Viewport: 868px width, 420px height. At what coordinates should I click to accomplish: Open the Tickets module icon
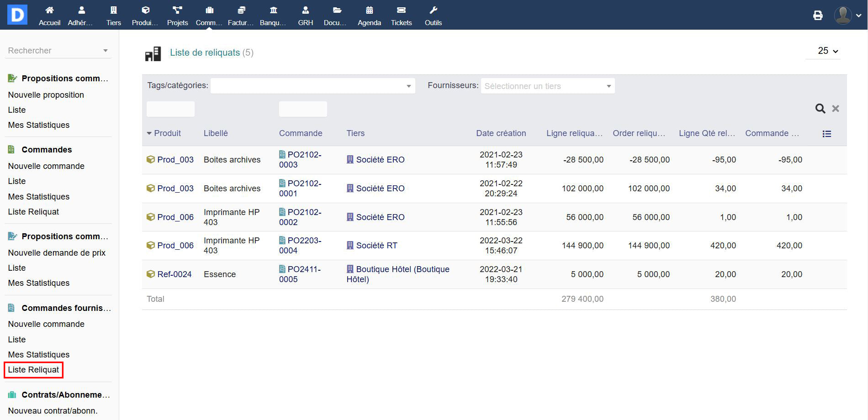pos(401,10)
